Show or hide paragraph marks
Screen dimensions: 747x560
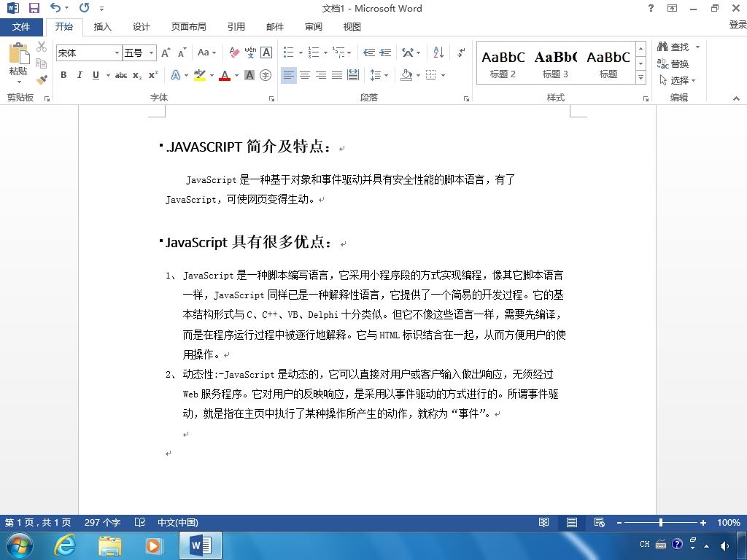[x=461, y=52]
